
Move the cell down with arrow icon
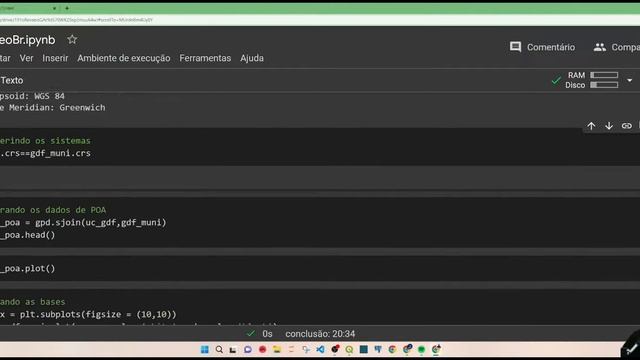(609, 126)
